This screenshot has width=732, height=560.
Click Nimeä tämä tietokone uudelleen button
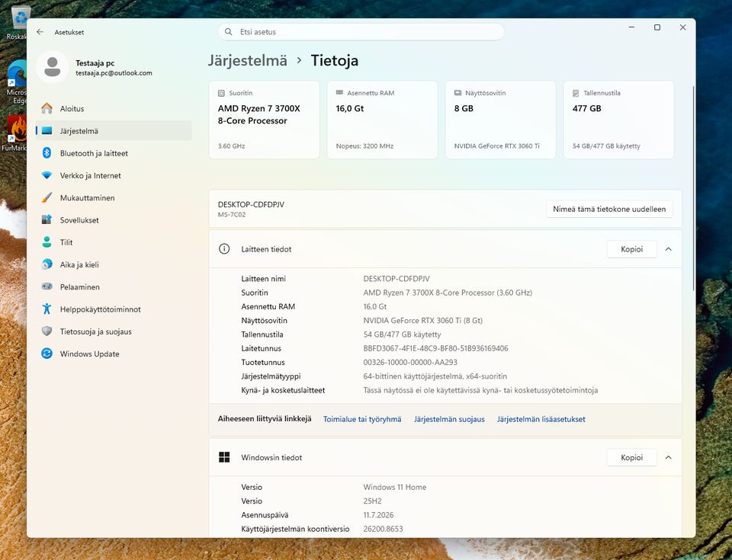tap(609, 209)
